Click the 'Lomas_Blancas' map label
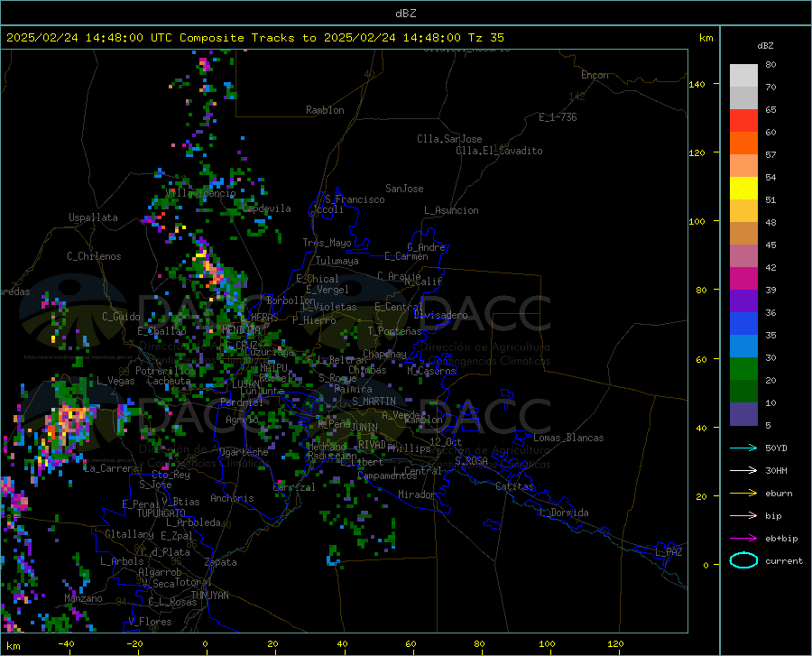The height and width of the screenshot is (656, 812). pos(568,438)
